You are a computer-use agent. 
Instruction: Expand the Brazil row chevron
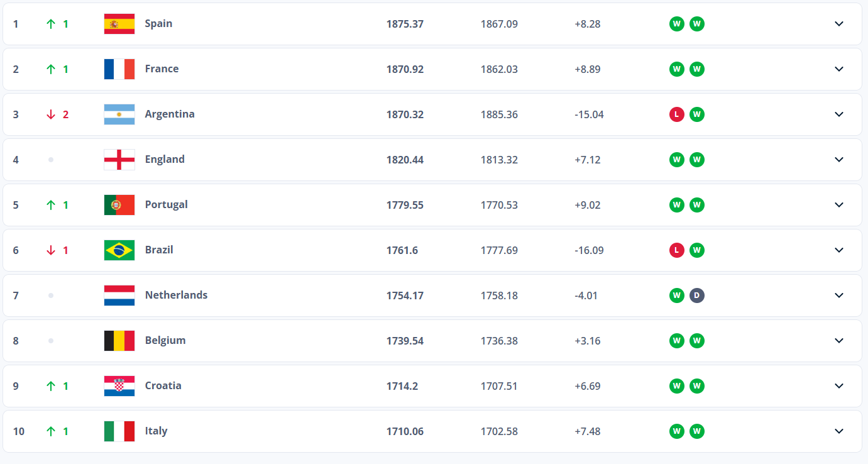pyautogui.click(x=838, y=250)
